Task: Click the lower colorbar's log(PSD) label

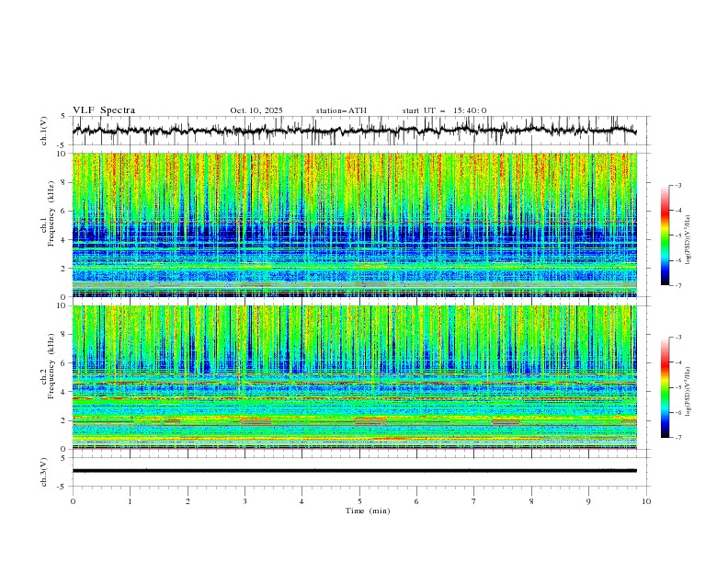Action: coord(688,391)
